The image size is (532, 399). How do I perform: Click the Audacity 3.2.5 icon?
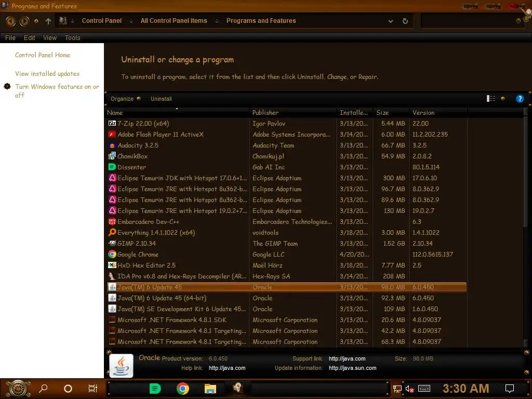[x=112, y=145]
